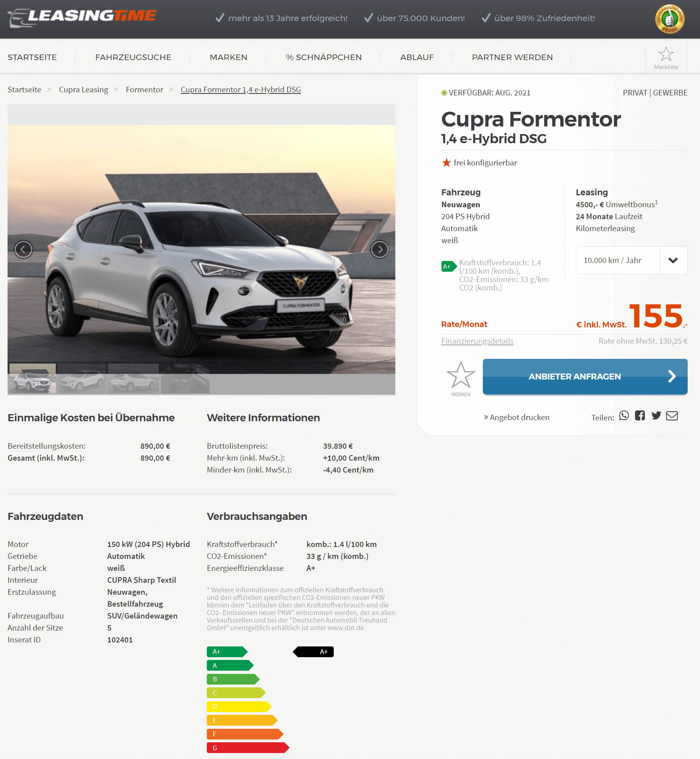700x759 pixels.
Task: Click CUPRA Sharp Textil interior value
Action: (x=142, y=580)
